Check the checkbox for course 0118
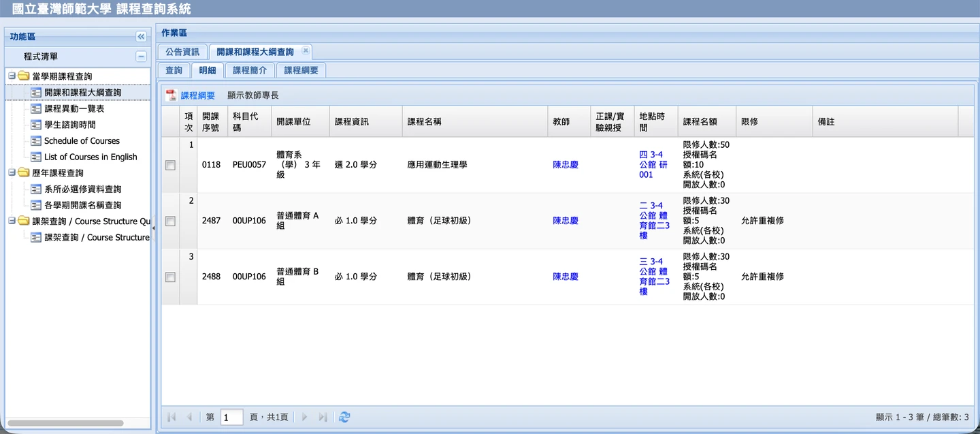This screenshot has width=980, height=434. pyautogui.click(x=170, y=166)
